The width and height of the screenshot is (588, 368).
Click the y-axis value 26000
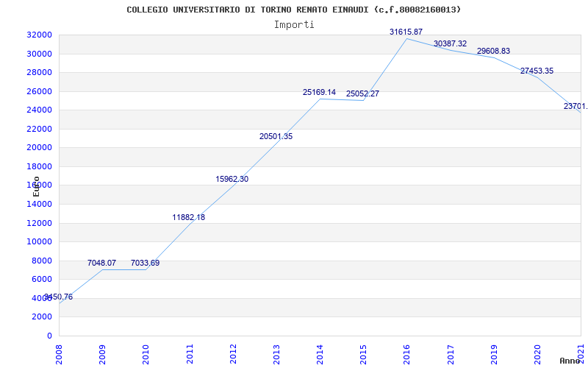[39, 91]
